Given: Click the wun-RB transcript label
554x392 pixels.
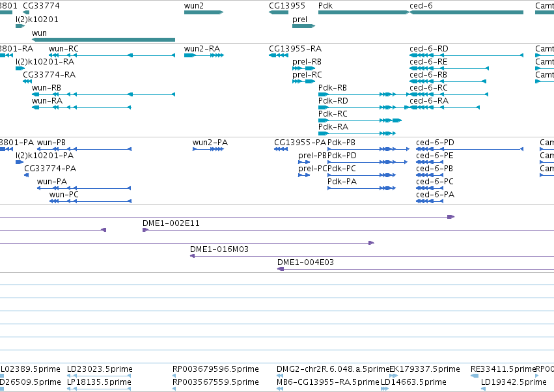Looking at the screenshot, I should click(x=46, y=88).
